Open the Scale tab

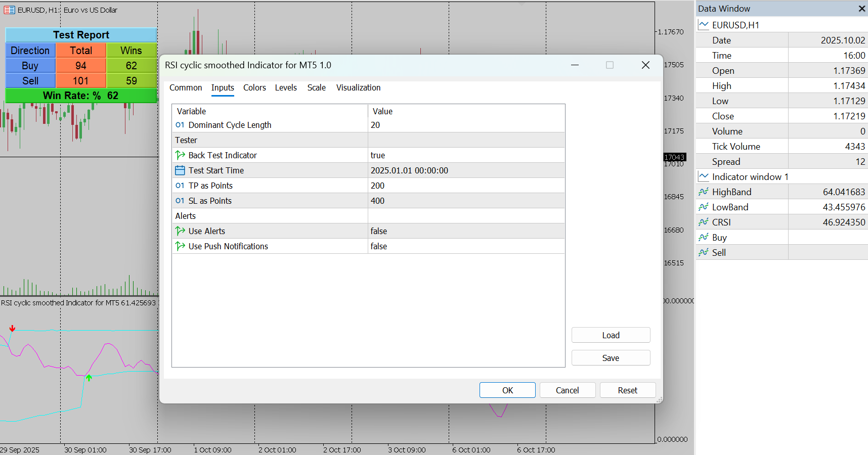pos(317,87)
